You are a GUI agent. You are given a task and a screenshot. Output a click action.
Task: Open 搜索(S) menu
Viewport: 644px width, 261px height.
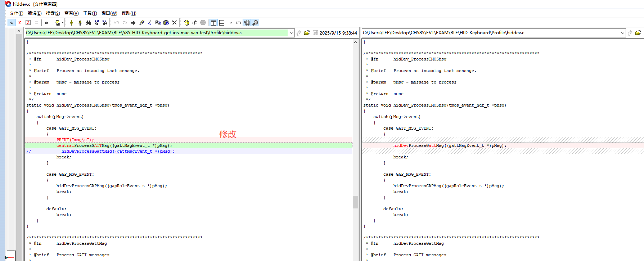pyautogui.click(x=53, y=13)
